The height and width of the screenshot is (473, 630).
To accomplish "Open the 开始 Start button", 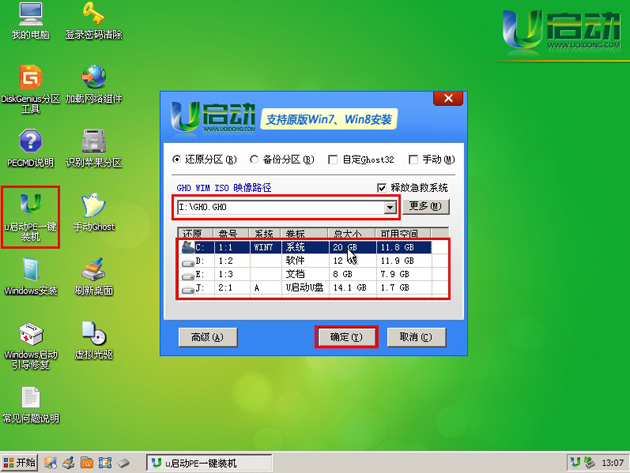I will 19,463.
